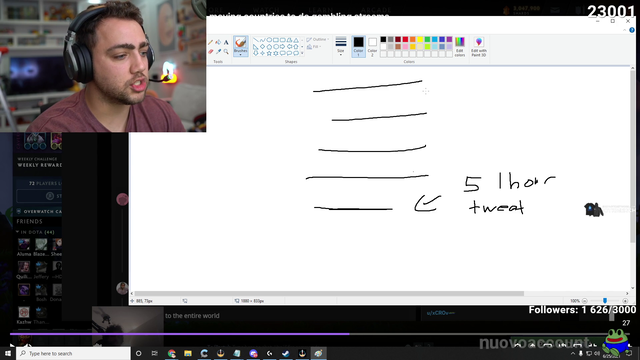Choose the Polygon shape
640x360 pixels.
click(x=289, y=40)
